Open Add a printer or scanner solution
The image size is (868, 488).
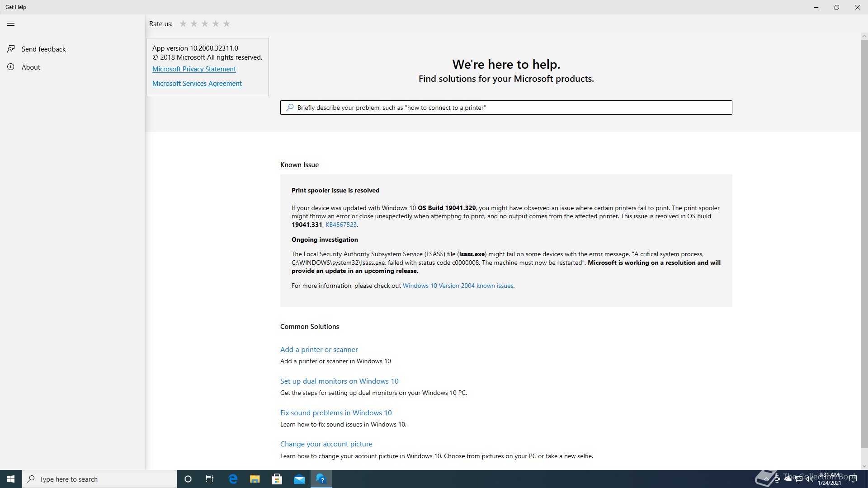tap(319, 349)
